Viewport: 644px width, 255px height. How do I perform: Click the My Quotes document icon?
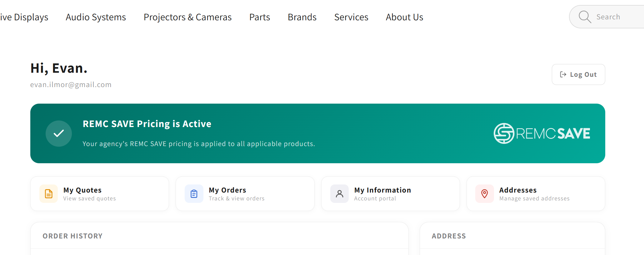(x=49, y=194)
